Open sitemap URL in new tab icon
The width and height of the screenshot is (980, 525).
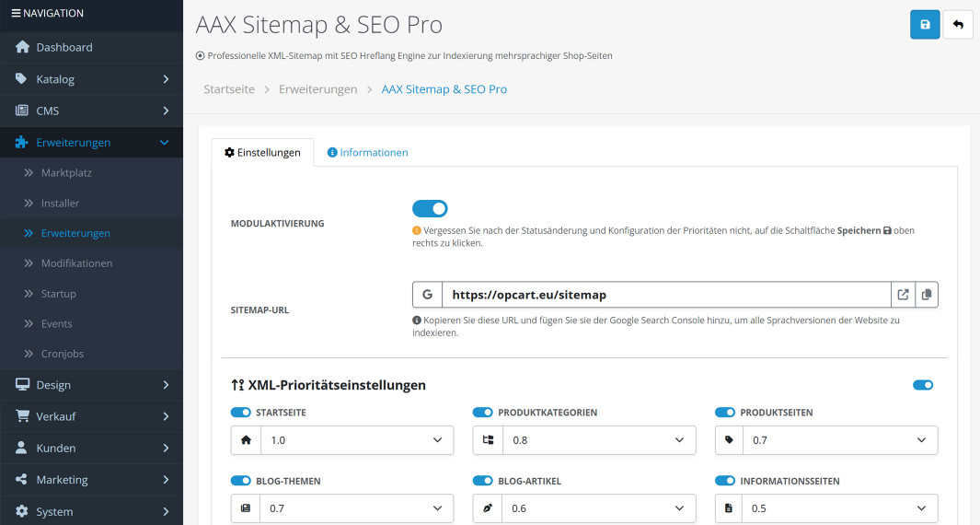[x=903, y=295]
